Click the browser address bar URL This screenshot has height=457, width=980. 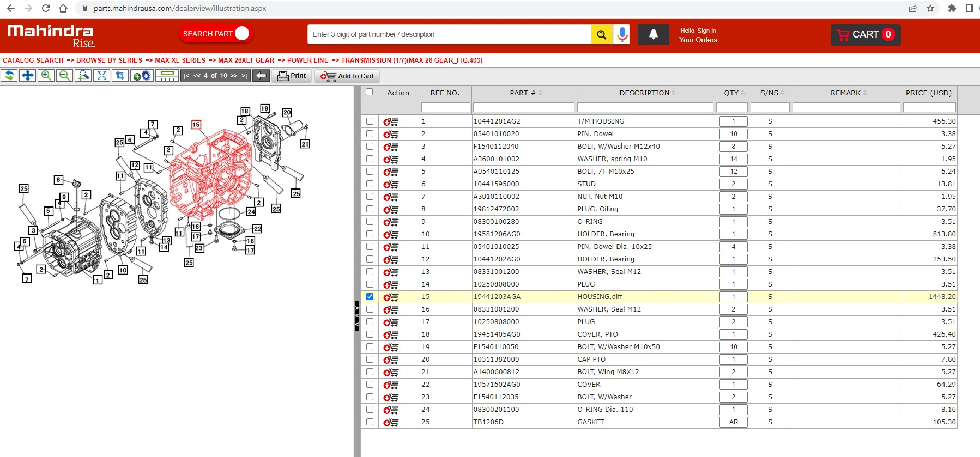tap(180, 8)
